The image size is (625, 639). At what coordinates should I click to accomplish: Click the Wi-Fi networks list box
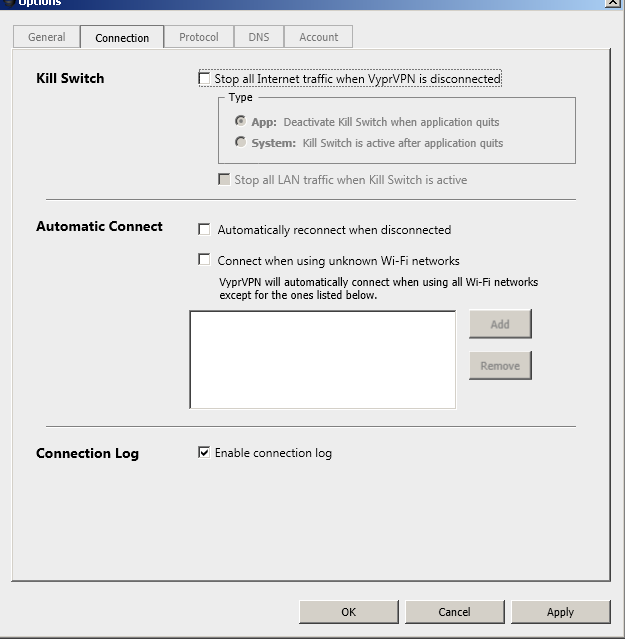point(323,359)
